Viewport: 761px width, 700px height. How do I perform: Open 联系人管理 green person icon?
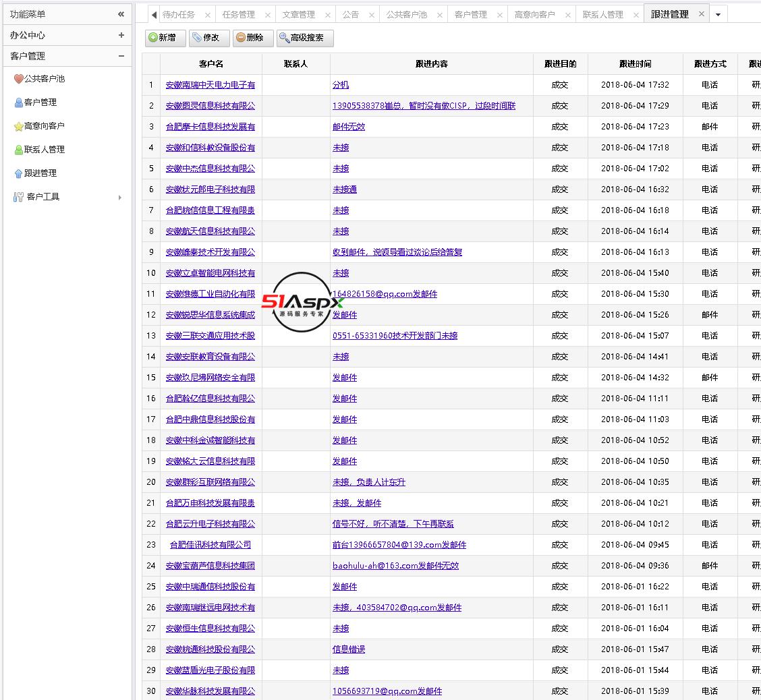click(18, 150)
